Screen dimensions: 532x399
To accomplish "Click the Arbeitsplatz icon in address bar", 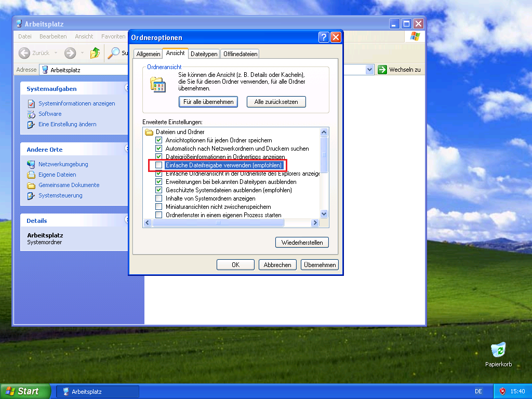I will pyautogui.click(x=45, y=70).
